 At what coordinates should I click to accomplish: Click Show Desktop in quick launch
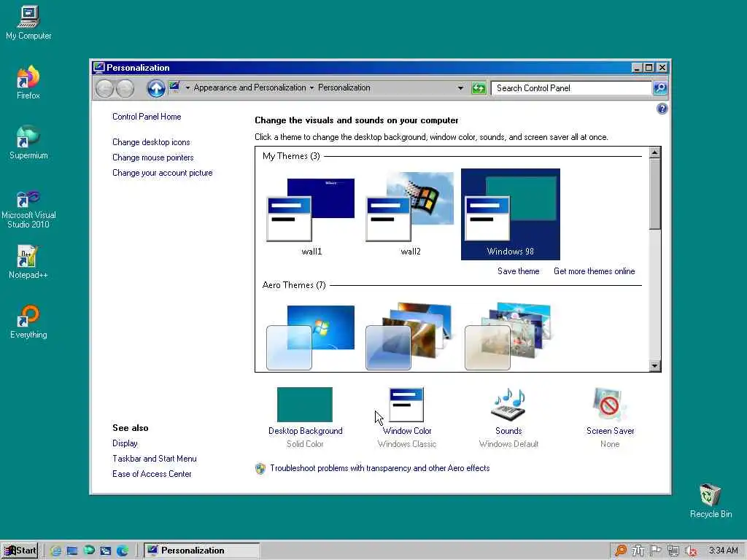click(x=72, y=551)
